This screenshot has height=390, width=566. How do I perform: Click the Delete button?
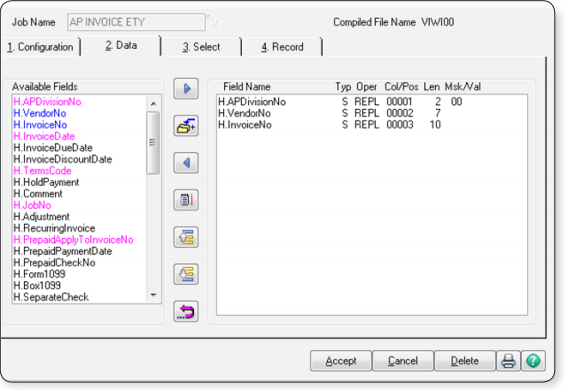(x=465, y=360)
